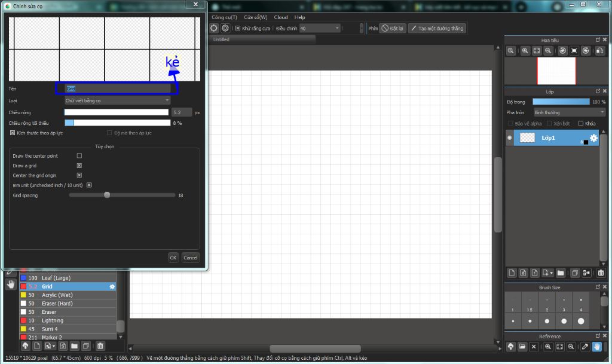Screen dimensions: 612x364
Task: Enable Khóa layer lock checkbox
Action: pyautogui.click(x=581, y=123)
